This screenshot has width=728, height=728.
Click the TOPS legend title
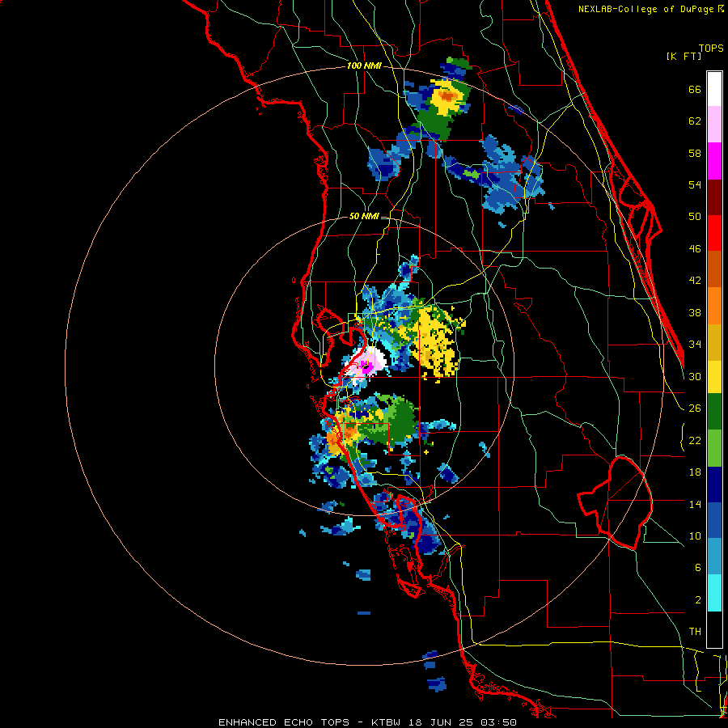click(711, 48)
